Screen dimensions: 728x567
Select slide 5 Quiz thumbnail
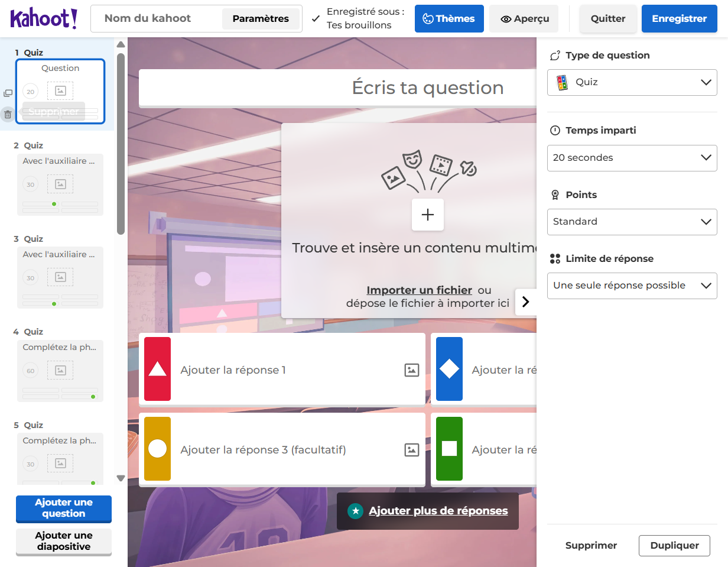coord(60,459)
